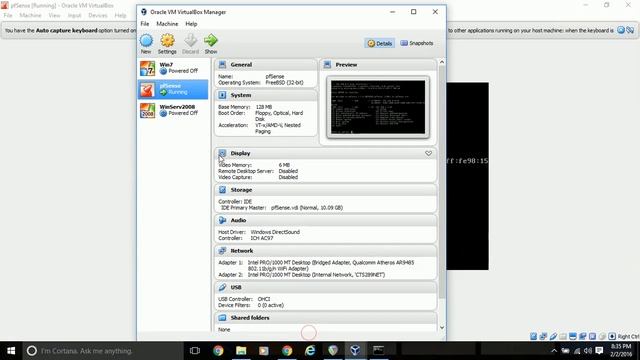This screenshot has height=360, width=640.
Task: Select the Win7 virtual machine
Action: (x=173, y=68)
